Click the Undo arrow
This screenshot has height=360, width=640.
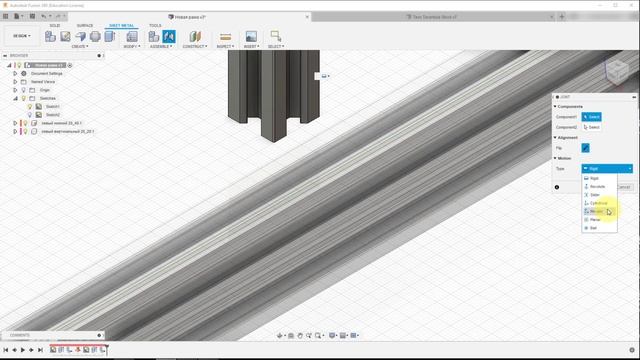pyautogui.click(x=44, y=16)
